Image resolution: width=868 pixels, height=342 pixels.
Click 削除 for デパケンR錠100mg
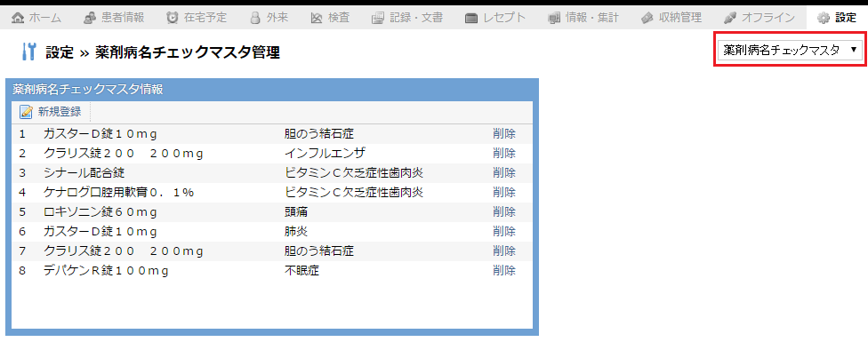click(503, 271)
